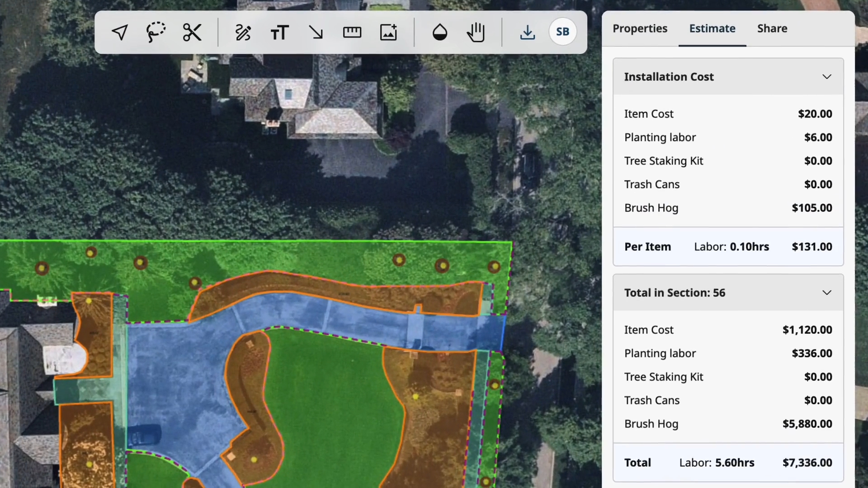Select the arrow selection tool
The height and width of the screenshot is (488, 868).
119,32
